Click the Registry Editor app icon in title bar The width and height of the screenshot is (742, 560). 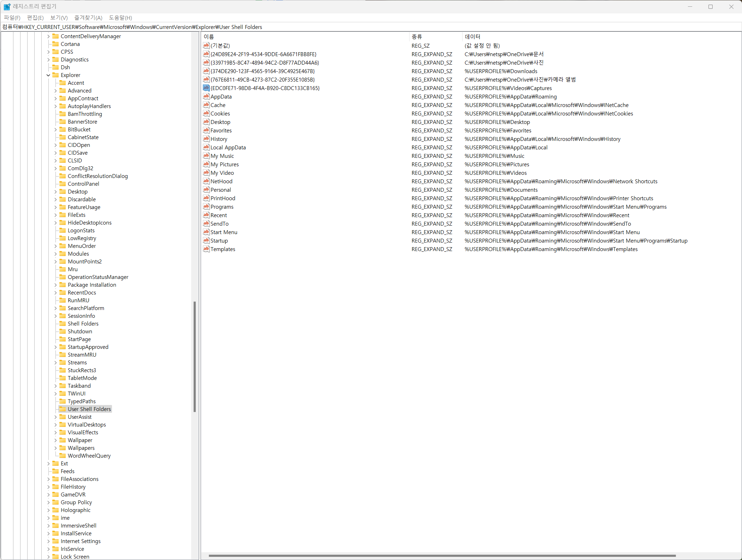(7, 6)
